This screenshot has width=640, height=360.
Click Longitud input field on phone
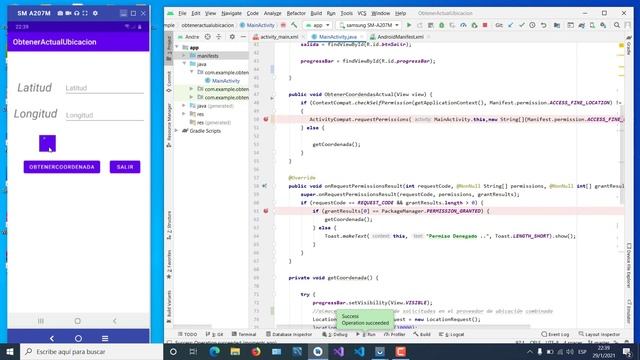(104, 116)
